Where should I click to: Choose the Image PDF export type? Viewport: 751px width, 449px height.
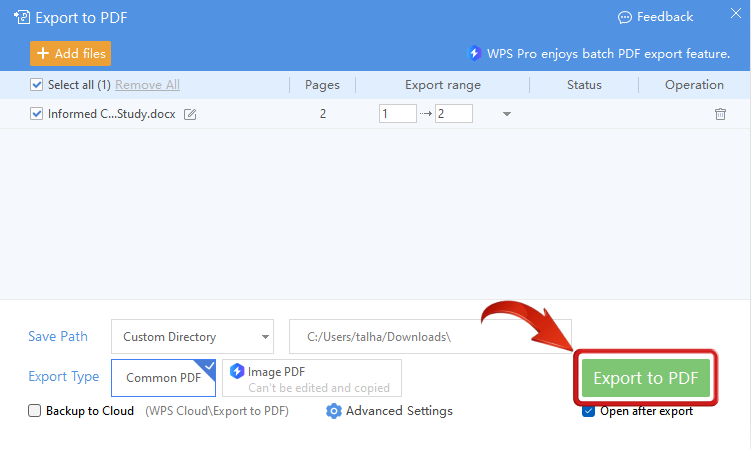click(312, 378)
